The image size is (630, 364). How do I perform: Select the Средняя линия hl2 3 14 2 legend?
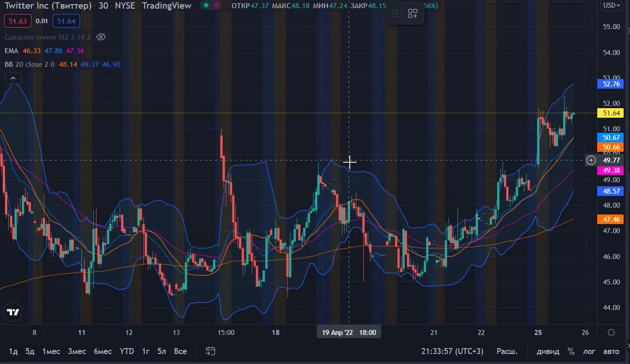point(47,37)
